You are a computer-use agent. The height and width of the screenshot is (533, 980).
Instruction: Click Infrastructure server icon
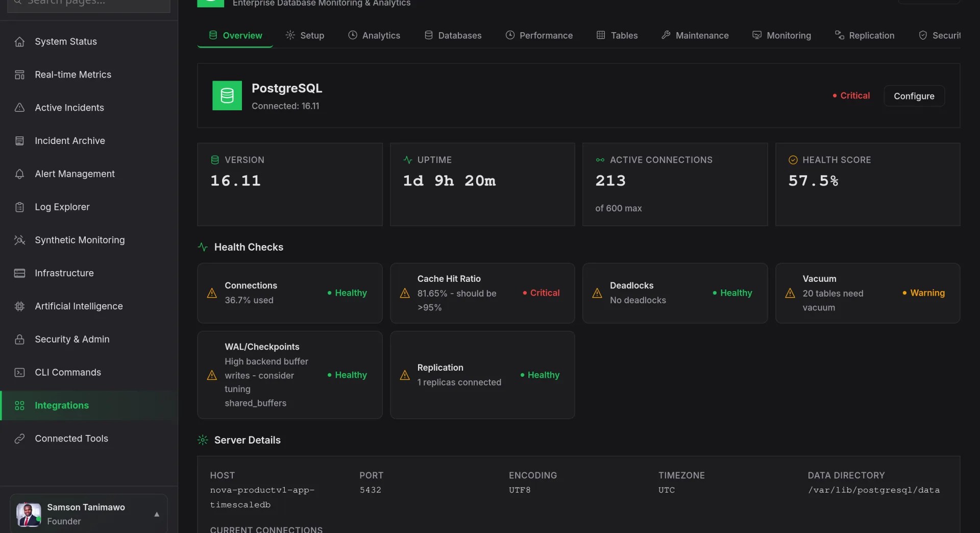coord(19,273)
